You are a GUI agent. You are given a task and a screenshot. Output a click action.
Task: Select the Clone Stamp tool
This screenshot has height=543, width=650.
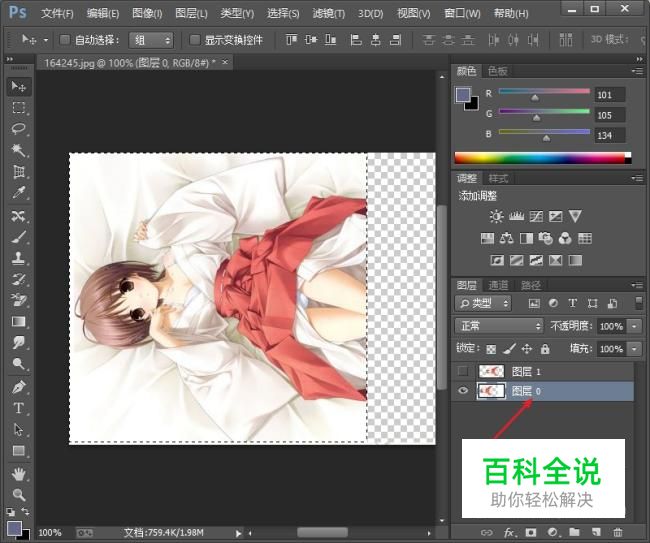(19, 258)
